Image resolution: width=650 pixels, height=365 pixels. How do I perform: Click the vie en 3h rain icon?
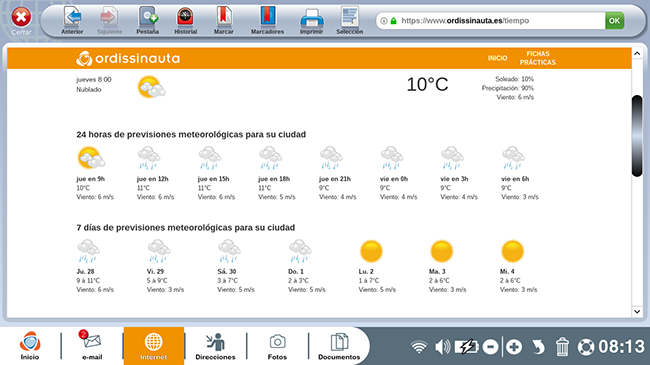tap(453, 158)
